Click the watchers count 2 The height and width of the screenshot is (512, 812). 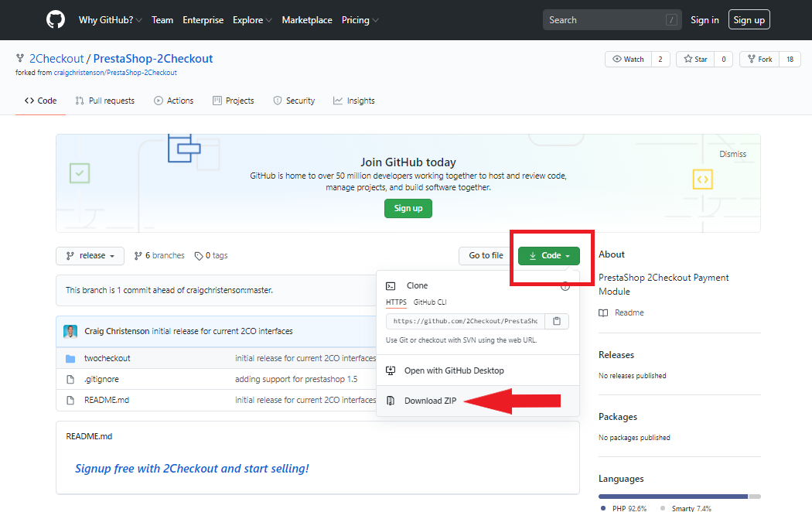660,59
